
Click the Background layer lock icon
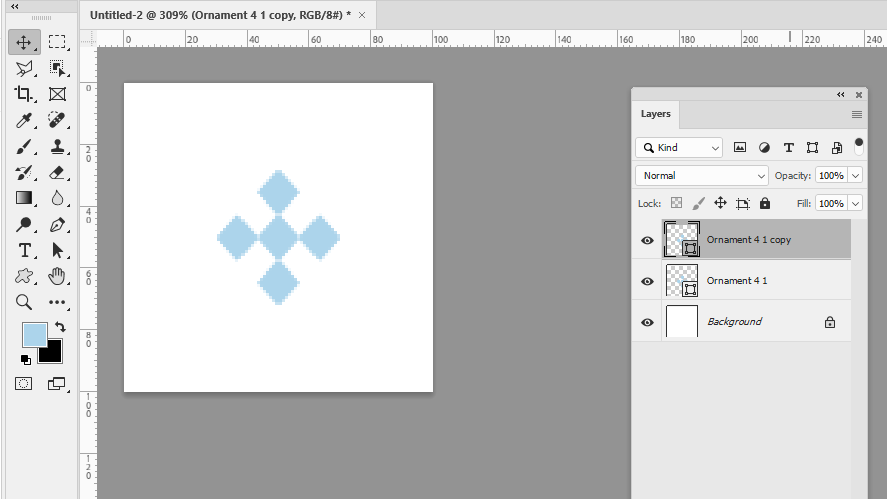(x=829, y=322)
